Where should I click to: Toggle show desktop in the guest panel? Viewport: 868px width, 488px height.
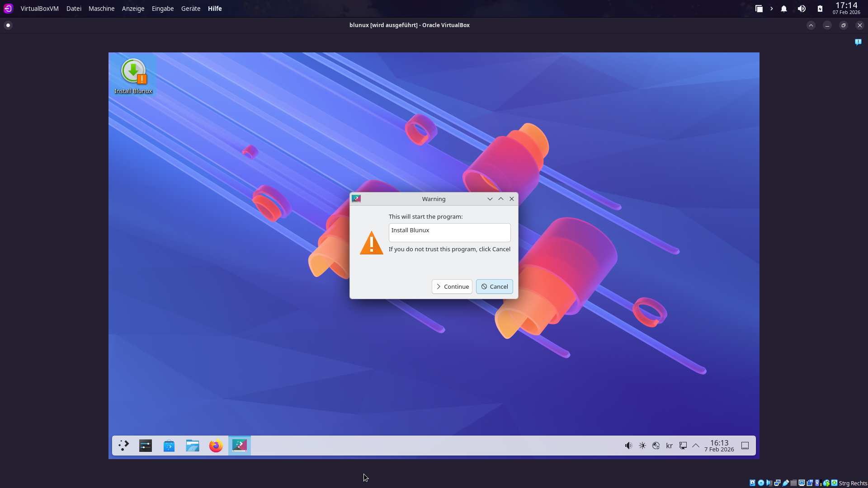pyautogui.click(x=745, y=446)
